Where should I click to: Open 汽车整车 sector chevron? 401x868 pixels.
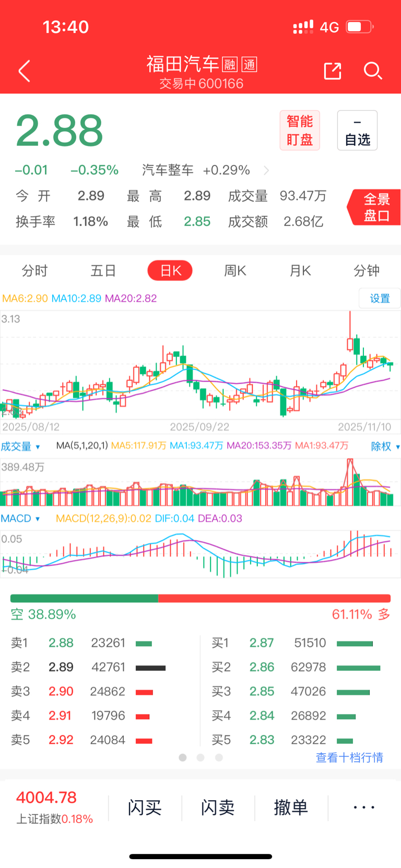click(x=266, y=170)
